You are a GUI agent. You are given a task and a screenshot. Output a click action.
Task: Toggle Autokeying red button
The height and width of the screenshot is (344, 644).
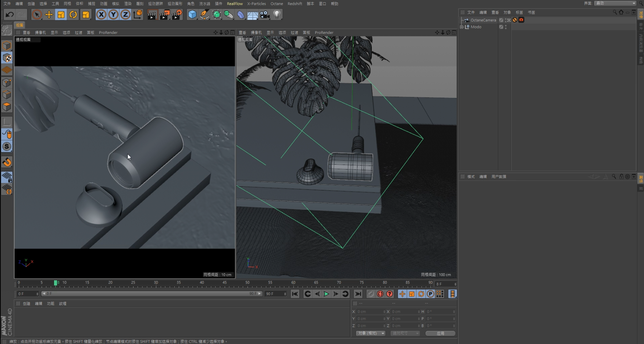[x=380, y=294]
